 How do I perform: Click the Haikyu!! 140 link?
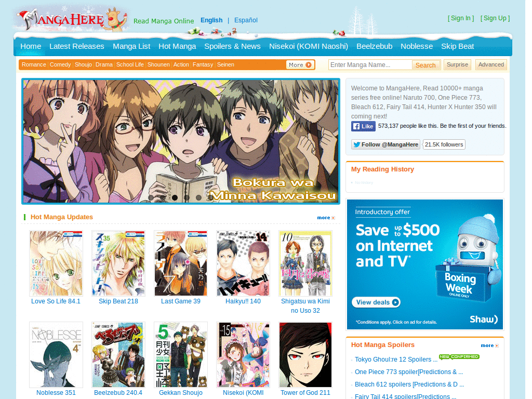click(x=243, y=301)
